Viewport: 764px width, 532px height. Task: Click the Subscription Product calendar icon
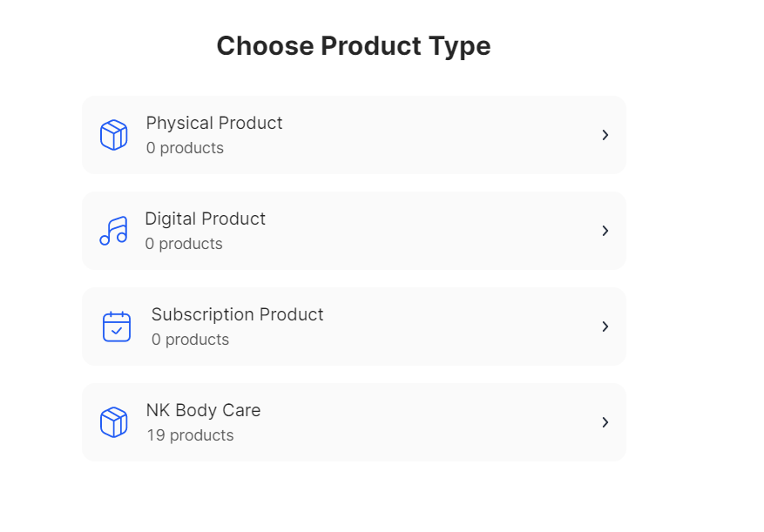[117, 327]
